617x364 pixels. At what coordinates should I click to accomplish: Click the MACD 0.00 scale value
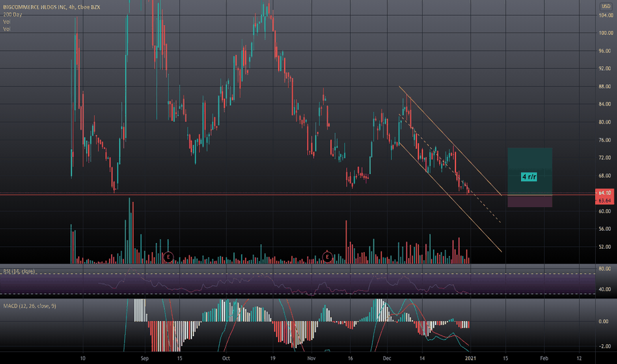[x=603, y=322]
